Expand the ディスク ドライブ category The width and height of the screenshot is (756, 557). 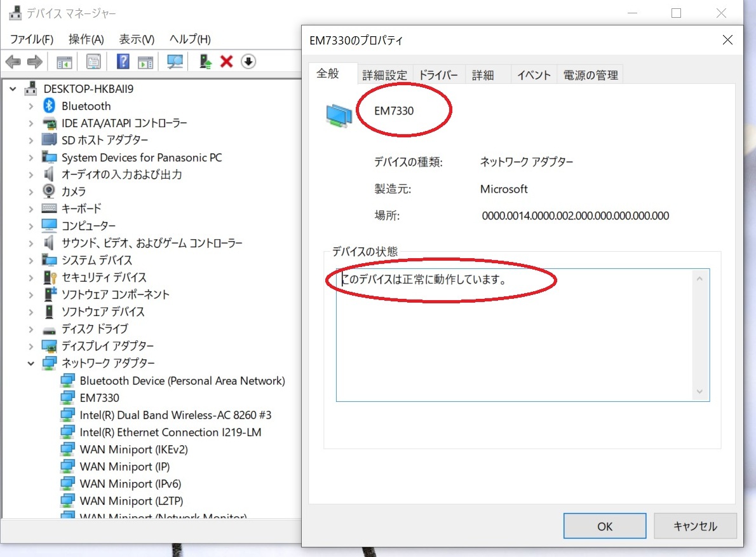(x=31, y=329)
